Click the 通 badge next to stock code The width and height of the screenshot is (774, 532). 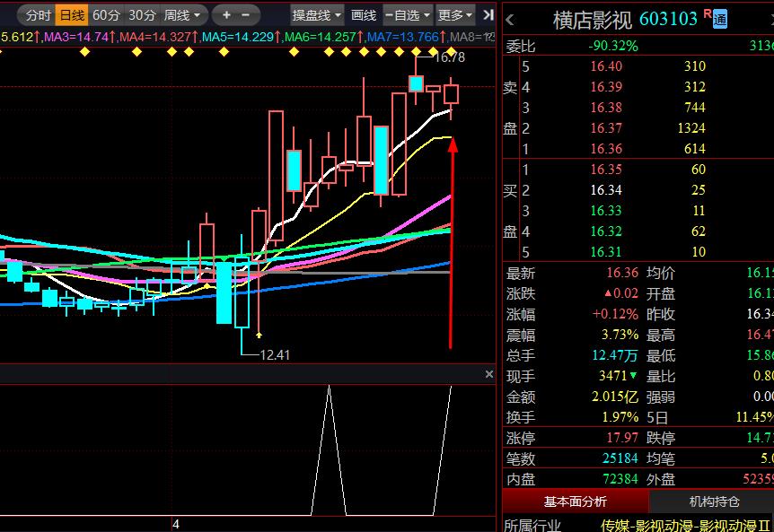pyautogui.click(x=720, y=19)
